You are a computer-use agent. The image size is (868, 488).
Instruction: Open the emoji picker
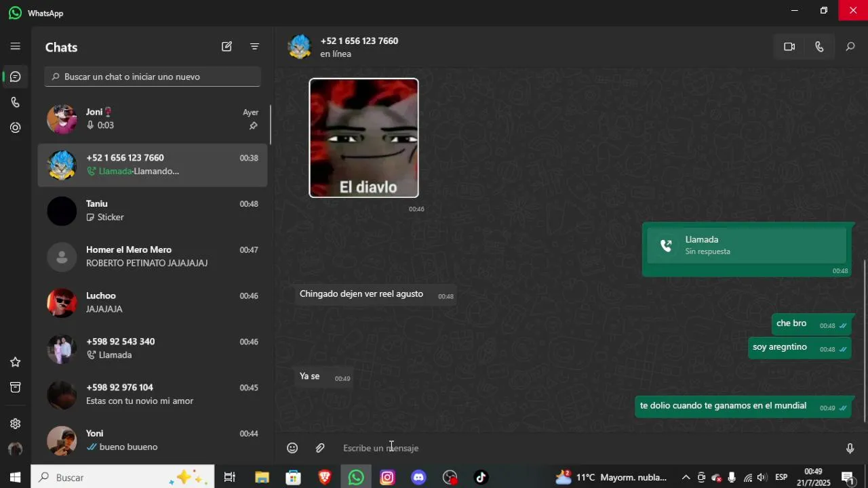(292, 448)
